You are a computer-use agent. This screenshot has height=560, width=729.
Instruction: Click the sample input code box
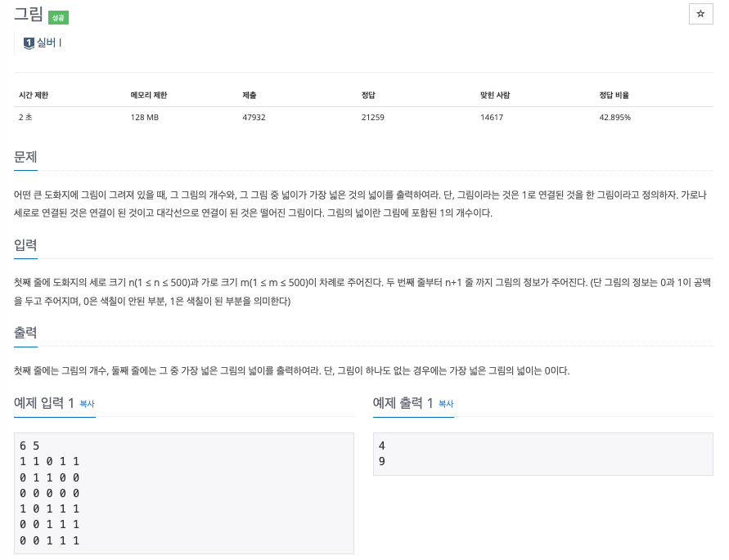coord(183,493)
